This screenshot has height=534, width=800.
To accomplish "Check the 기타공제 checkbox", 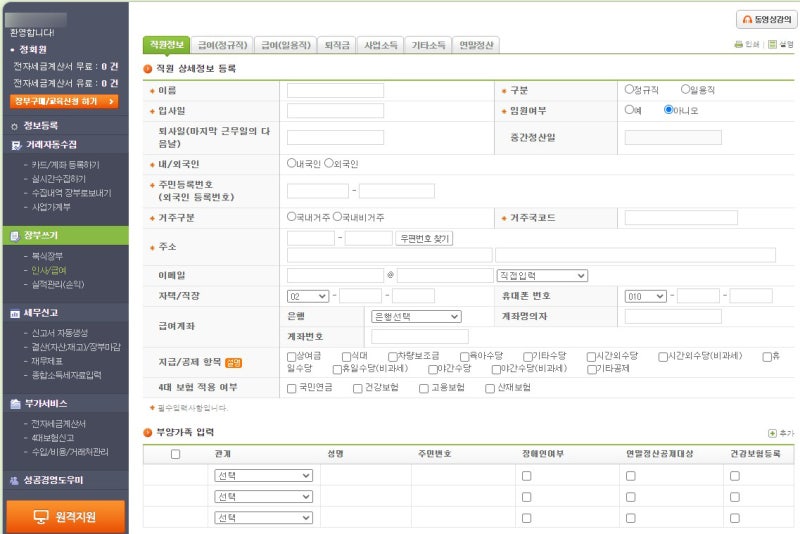I will (x=591, y=369).
